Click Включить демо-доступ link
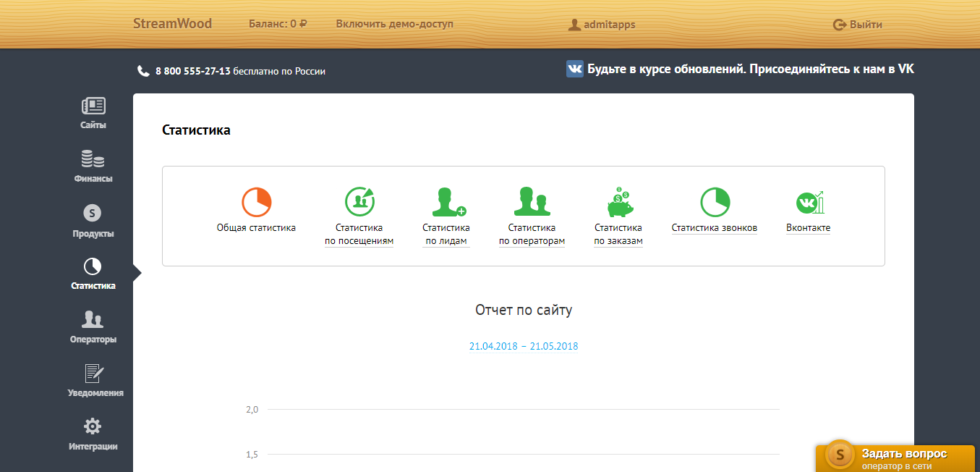 point(394,24)
